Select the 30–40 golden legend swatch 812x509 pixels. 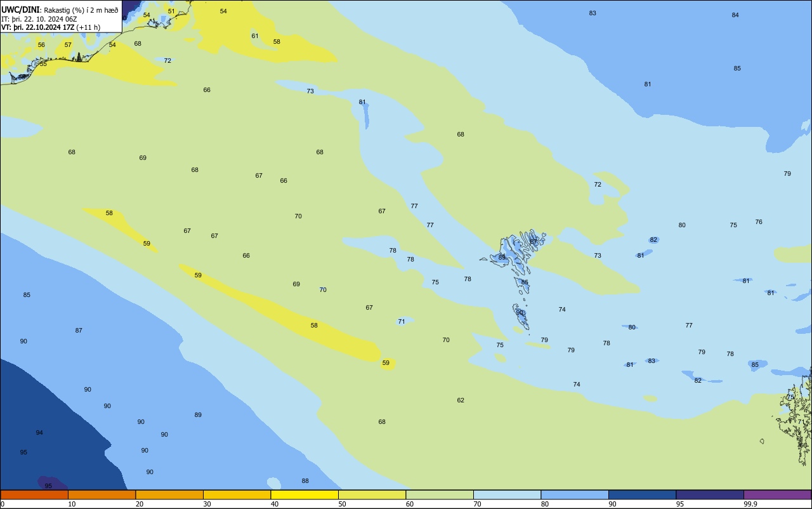coord(237,494)
